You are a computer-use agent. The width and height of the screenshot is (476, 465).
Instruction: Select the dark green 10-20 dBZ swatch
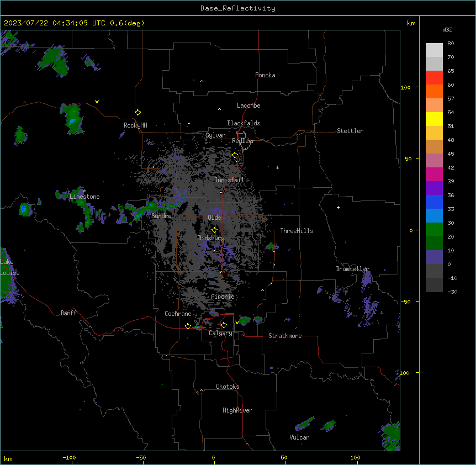pyautogui.click(x=434, y=243)
